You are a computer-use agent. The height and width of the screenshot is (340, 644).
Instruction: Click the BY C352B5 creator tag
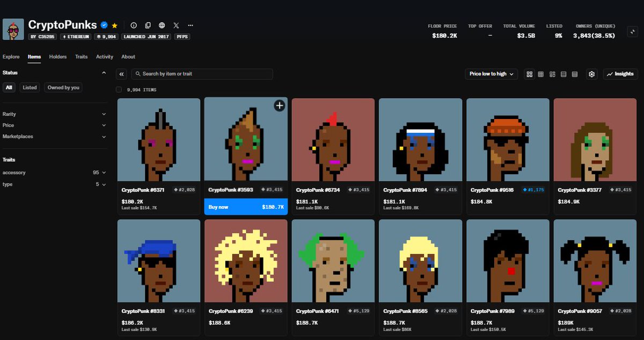click(42, 36)
